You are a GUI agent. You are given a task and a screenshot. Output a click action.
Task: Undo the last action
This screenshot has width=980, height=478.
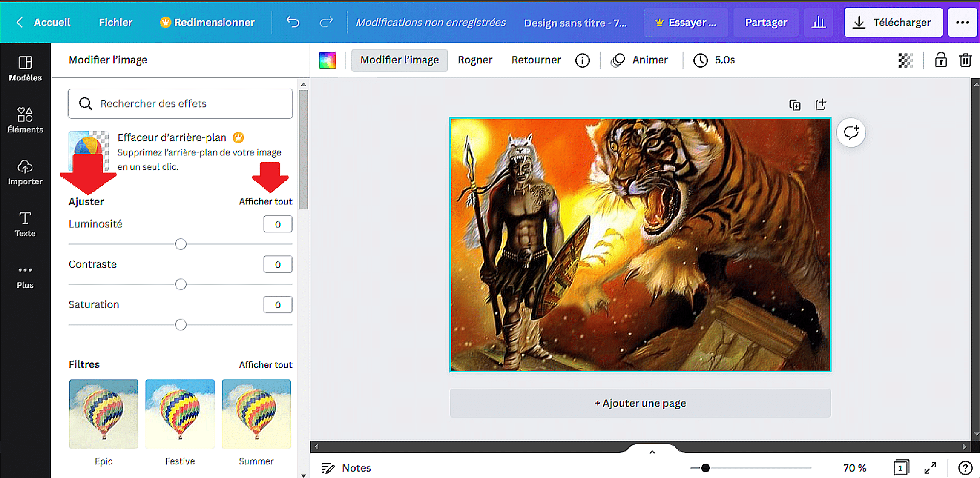pos(293,22)
